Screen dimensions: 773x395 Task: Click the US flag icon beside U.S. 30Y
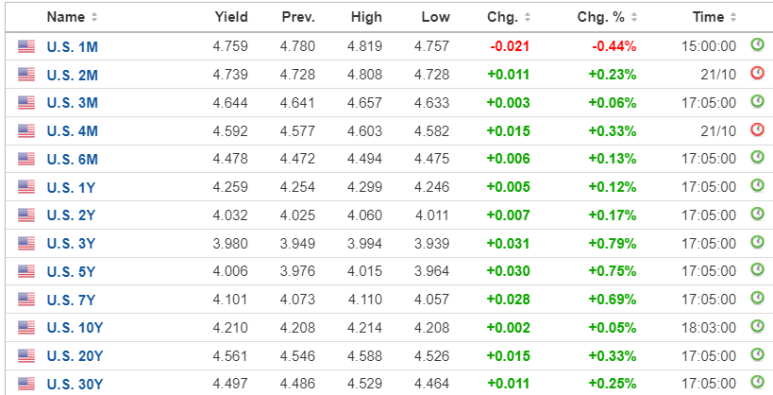click(x=27, y=384)
